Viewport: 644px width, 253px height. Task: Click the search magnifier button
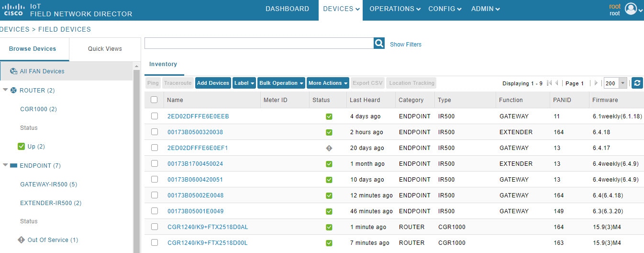379,43
